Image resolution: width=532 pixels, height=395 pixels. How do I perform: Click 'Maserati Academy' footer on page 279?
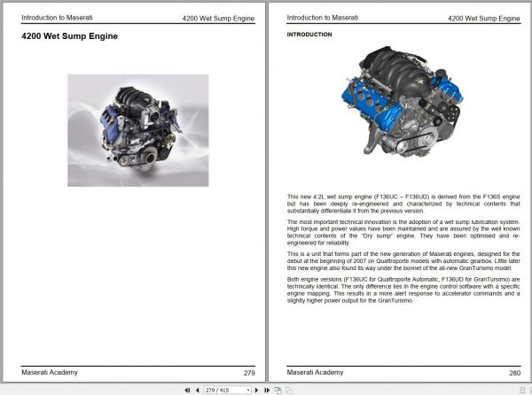click(x=50, y=372)
